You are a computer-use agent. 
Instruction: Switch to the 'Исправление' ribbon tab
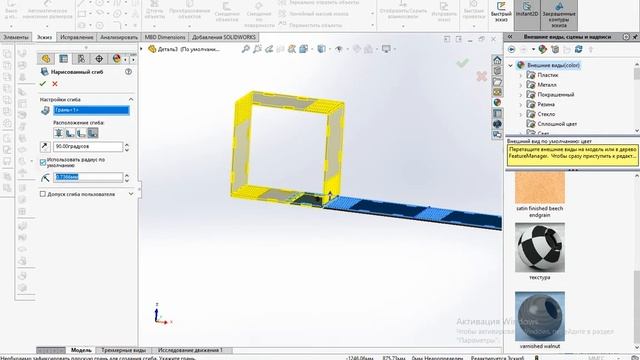coord(77,37)
